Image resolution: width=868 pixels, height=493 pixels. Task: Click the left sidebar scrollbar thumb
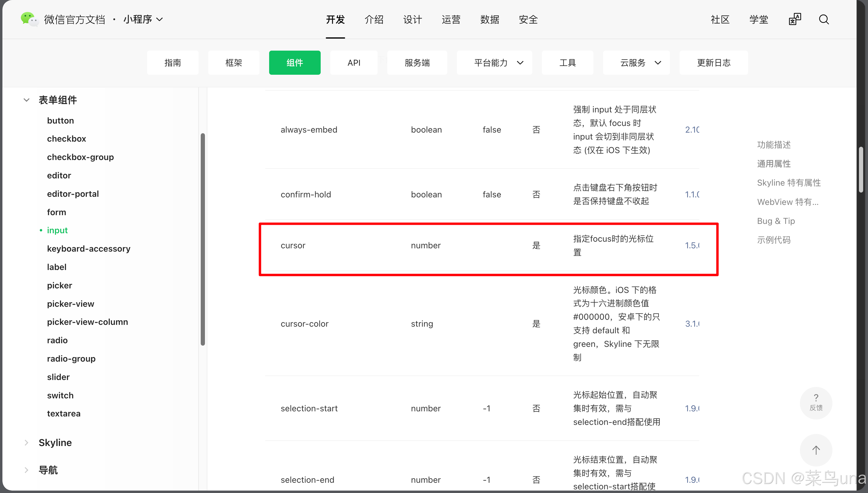tap(203, 239)
